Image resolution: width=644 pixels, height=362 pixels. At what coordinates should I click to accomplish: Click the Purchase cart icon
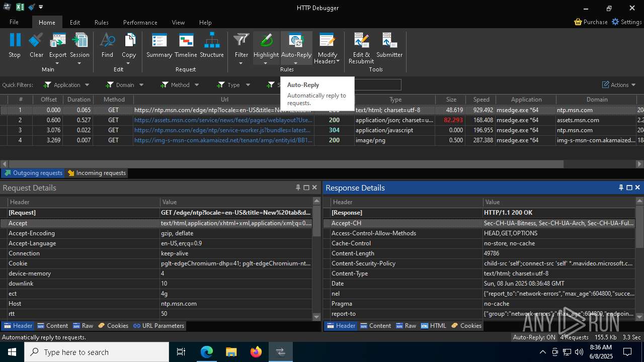pyautogui.click(x=579, y=22)
